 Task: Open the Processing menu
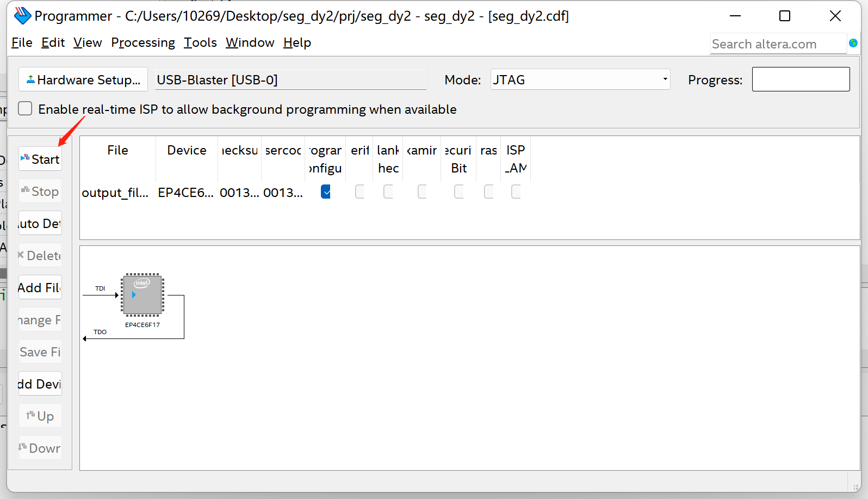click(143, 42)
